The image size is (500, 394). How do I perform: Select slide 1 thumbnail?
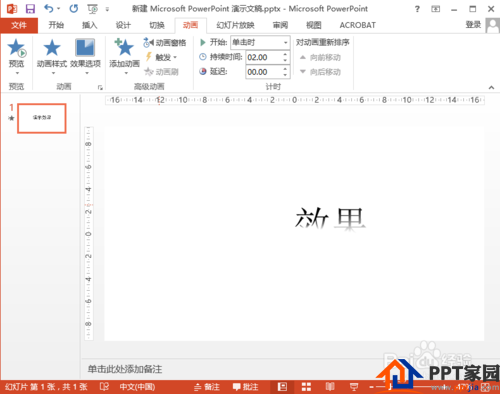(42, 118)
